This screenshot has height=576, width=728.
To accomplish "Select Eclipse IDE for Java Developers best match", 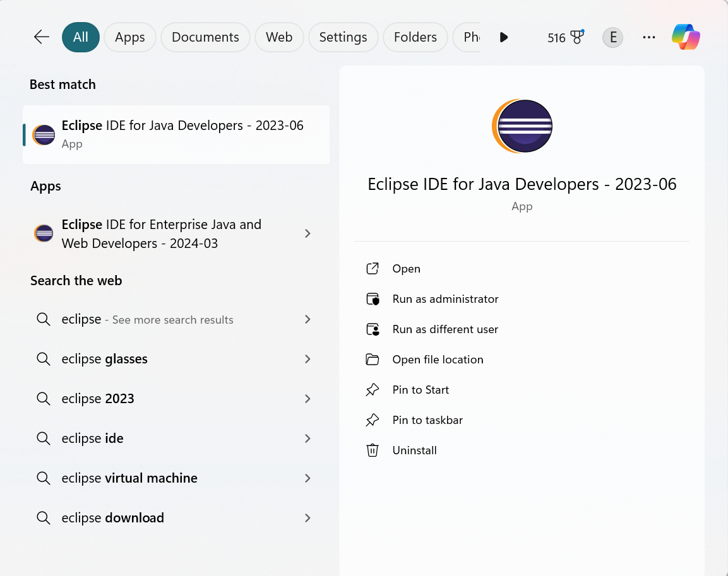I will [x=176, y=134].
